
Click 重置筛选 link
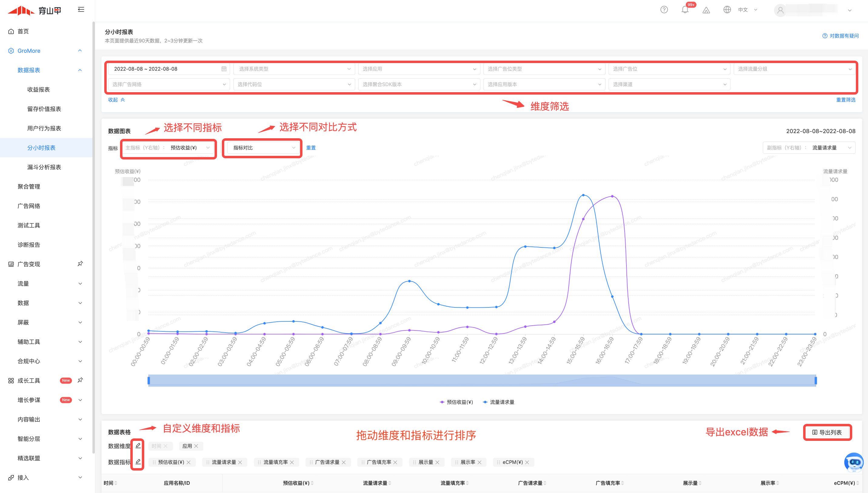pyautogui.click(x=846, y=99)
